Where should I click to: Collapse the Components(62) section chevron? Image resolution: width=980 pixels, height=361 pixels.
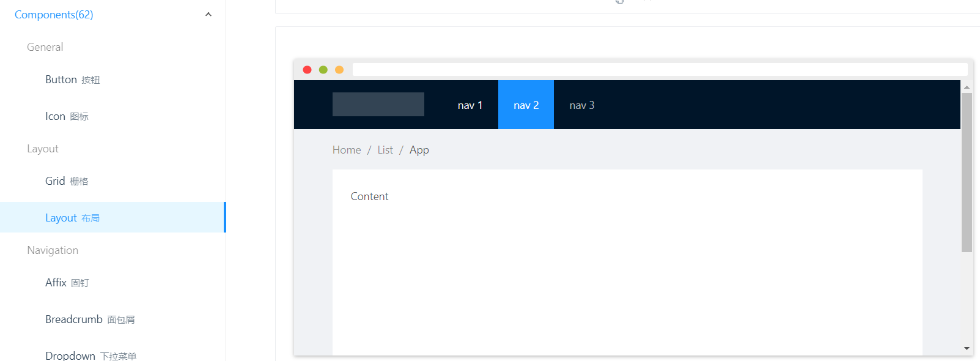pyautogui.click(x=208, y=15)
